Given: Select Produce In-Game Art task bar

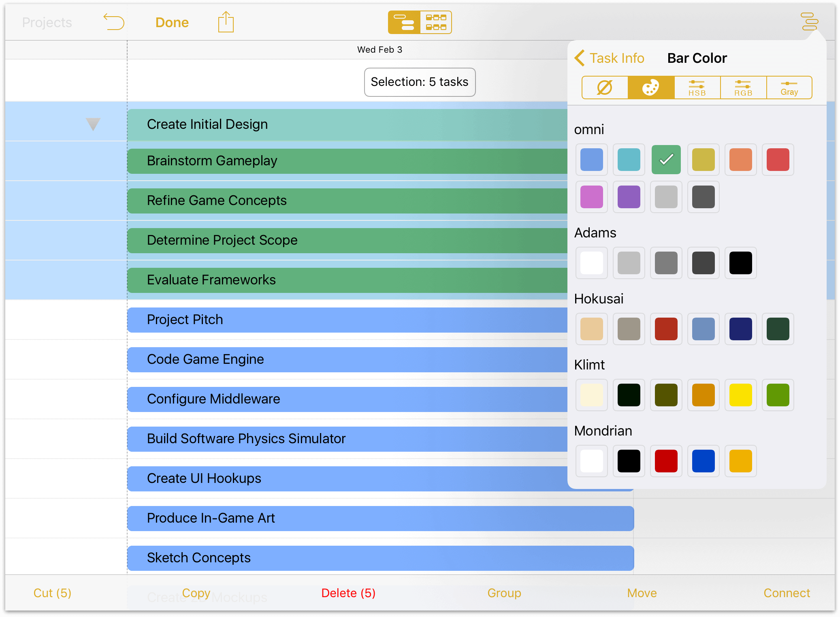Looking at the screenshot, I should point(381,518).
